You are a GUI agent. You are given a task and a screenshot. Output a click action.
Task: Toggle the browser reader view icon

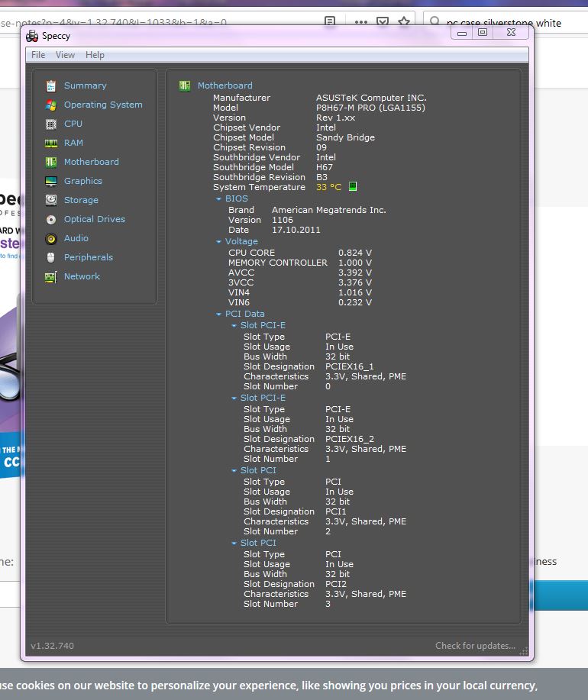tap(329, 21)
